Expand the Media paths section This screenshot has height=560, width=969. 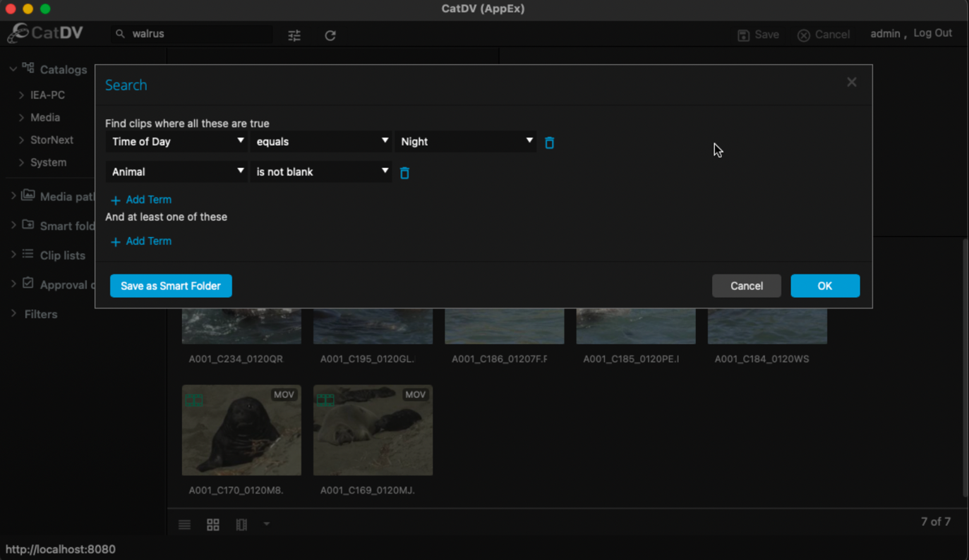(13, 196)
